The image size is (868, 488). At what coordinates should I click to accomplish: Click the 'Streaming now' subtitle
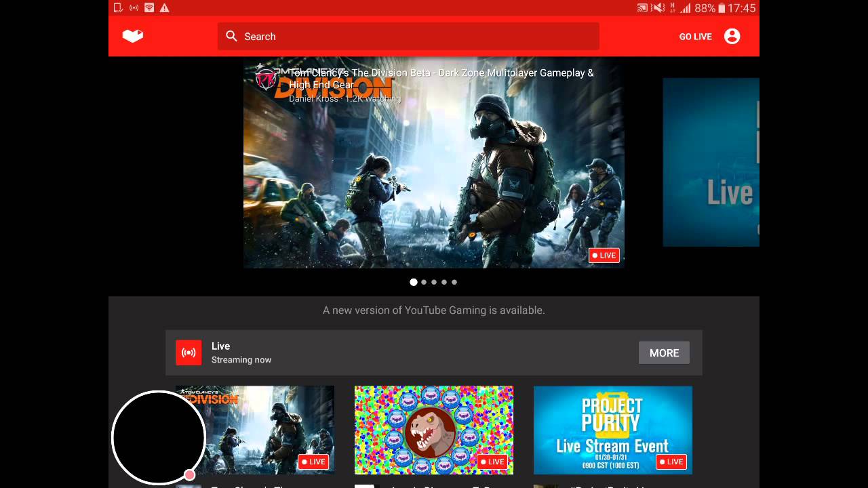241,360
